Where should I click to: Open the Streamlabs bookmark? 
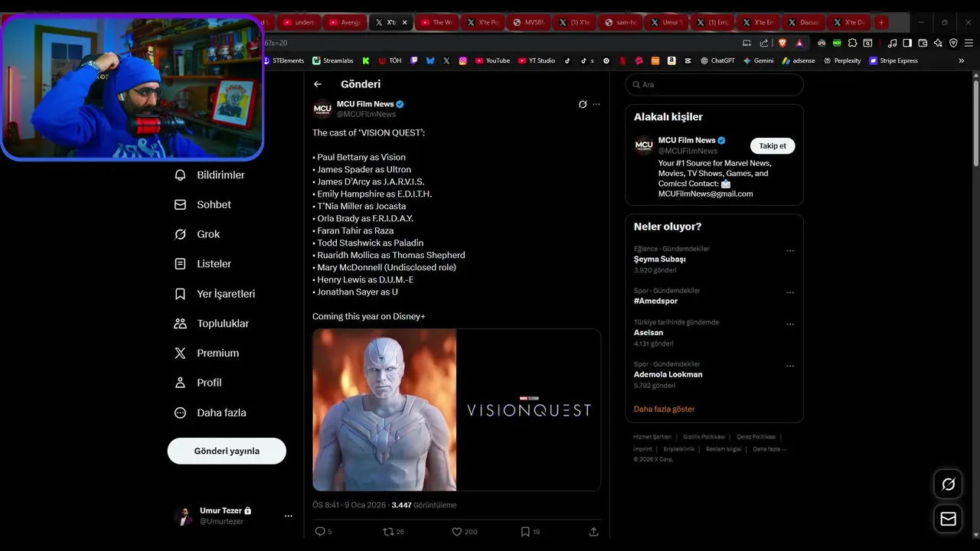(x=332, y=60)
